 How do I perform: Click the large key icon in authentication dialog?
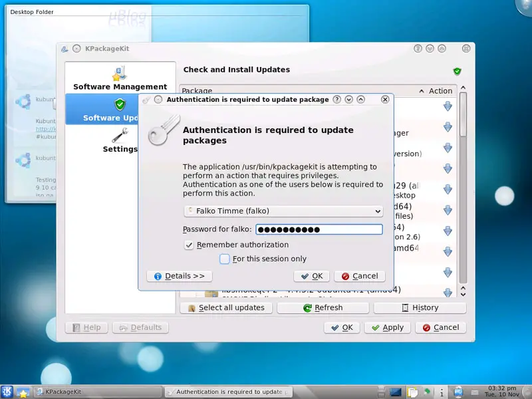click(x=164, y=130)
